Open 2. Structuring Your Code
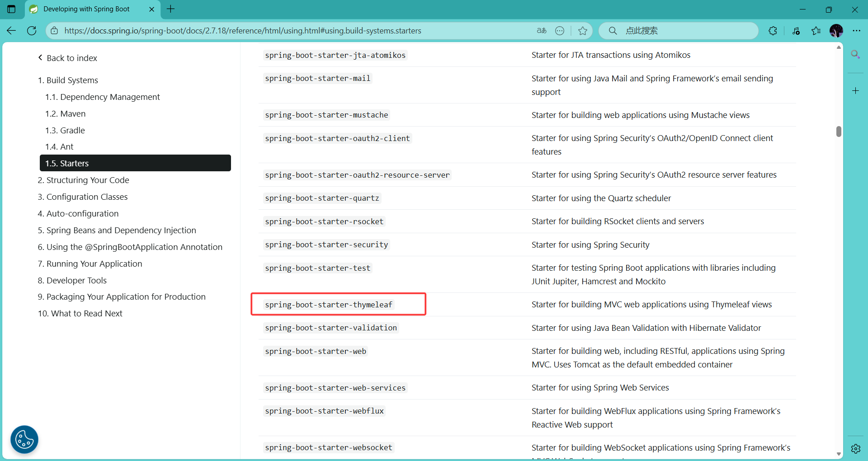Screen dimensions: 868x461 point(84,180)
